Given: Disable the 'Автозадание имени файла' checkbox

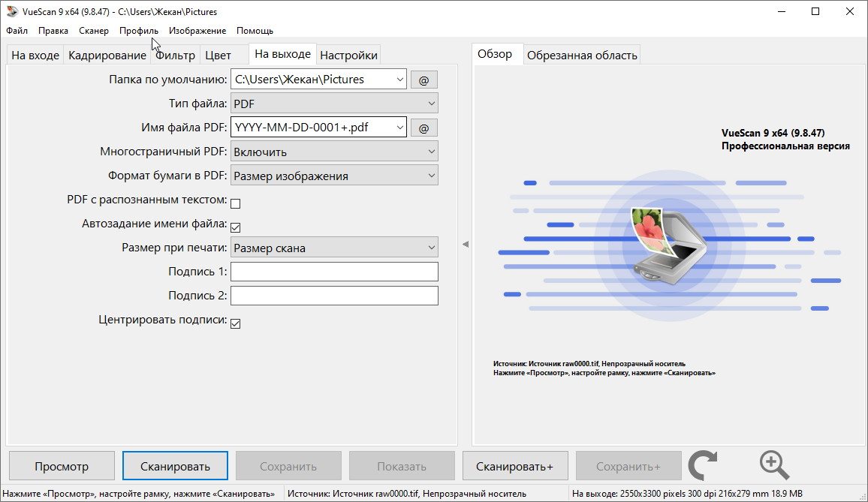Looking at the screenshot, I should click(x=235, y=227).
